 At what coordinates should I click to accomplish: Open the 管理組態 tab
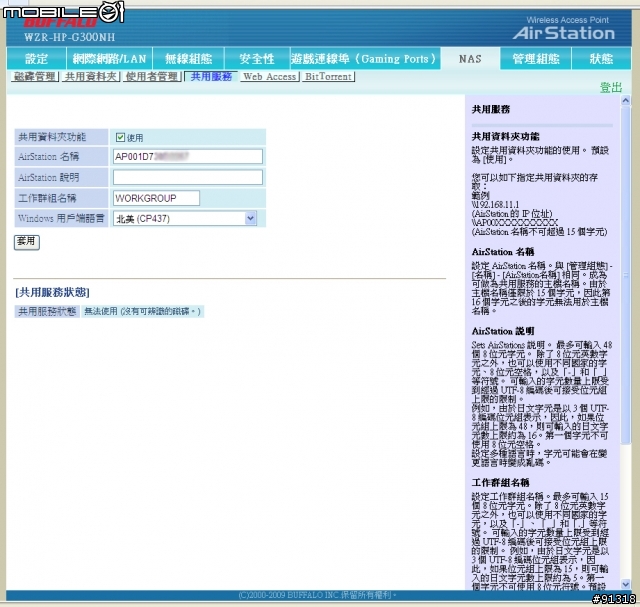(536, 59)
